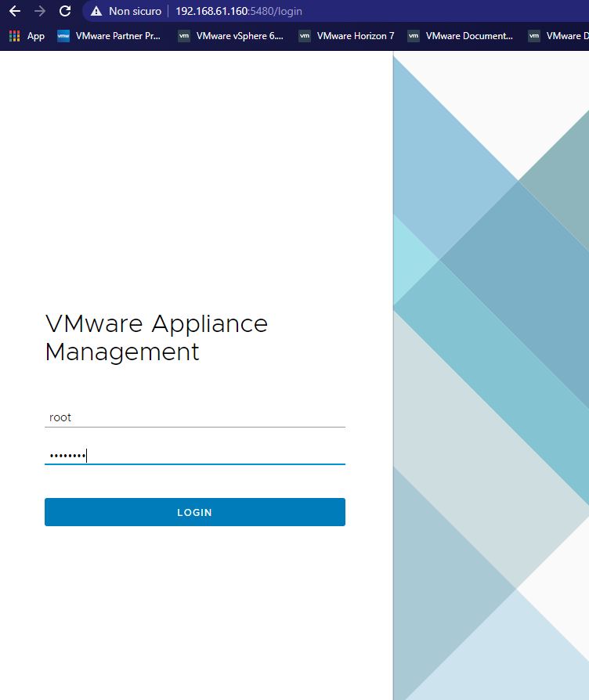This screenshot has width=589, height=700.
Task: Click the 'Non sicuro' security label
Action: click(x=135, y=11)
